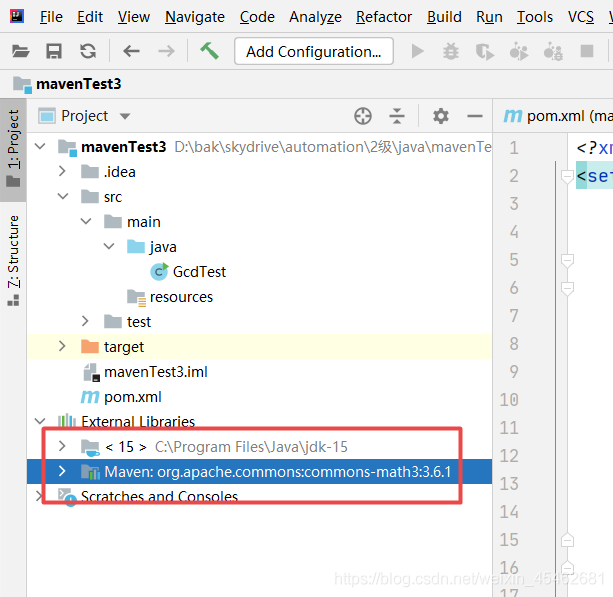Collapse the java source folder
Image resolution: width=613 pixels, height=597 pixels.
click(109, 246)
